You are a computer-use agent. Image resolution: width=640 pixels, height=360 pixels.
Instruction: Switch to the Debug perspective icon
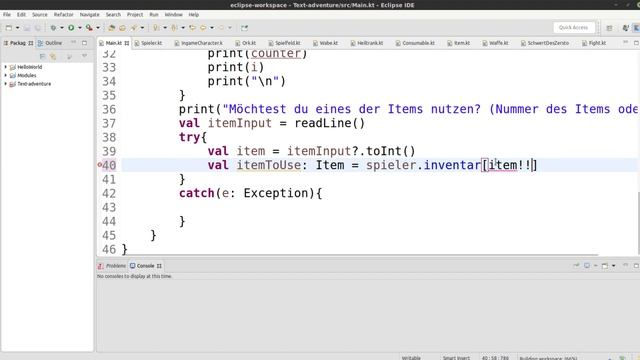(626, 28)
